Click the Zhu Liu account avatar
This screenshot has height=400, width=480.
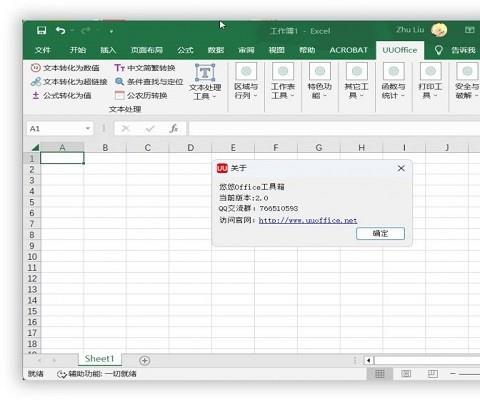(439, 30)
